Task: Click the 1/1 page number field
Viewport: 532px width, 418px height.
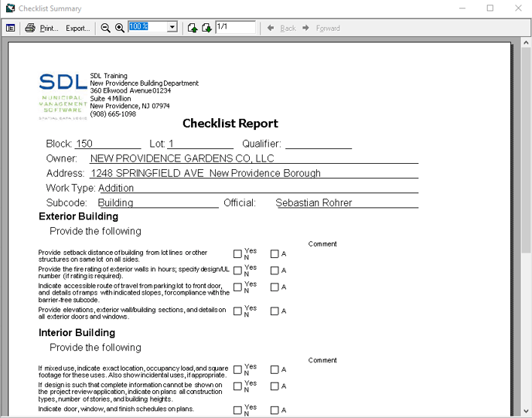Action: [x=236, y=27]
